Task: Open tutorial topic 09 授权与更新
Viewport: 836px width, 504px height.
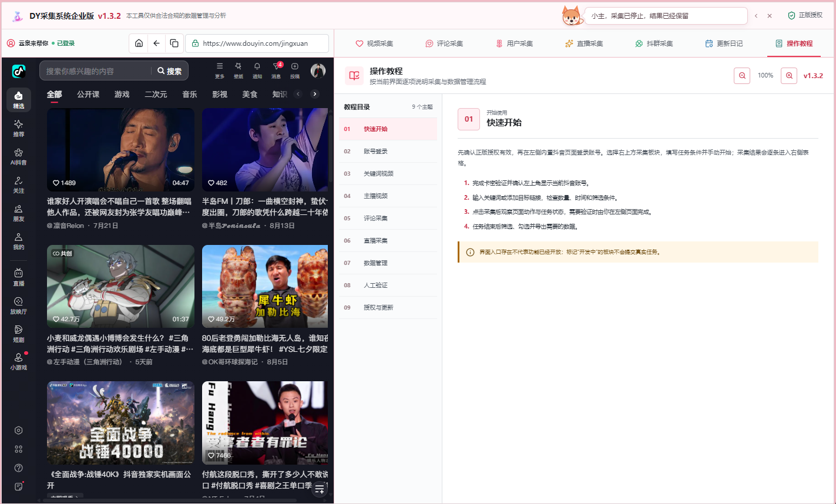Action: pyautogui.click(x=388, y=308)
